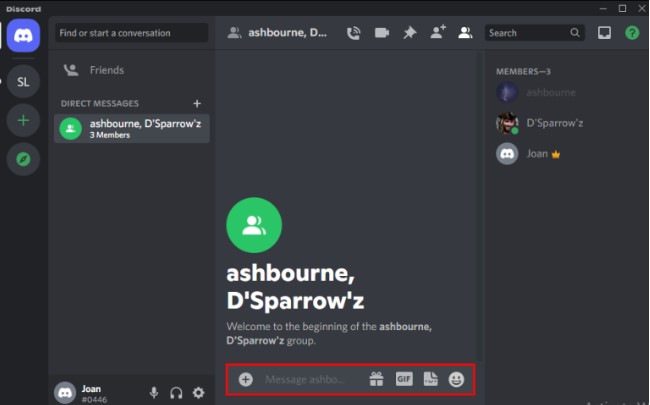Click ashbourne's avatar in members list
Screen dimensions: 650x405
point(507,92)
